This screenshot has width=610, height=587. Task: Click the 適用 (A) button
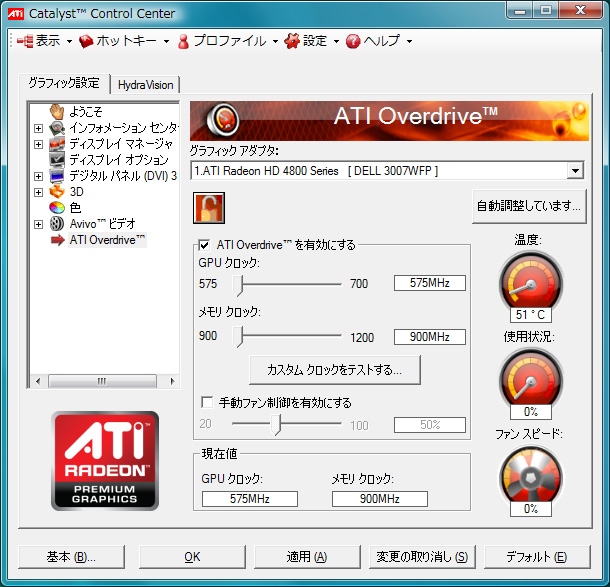307,557
